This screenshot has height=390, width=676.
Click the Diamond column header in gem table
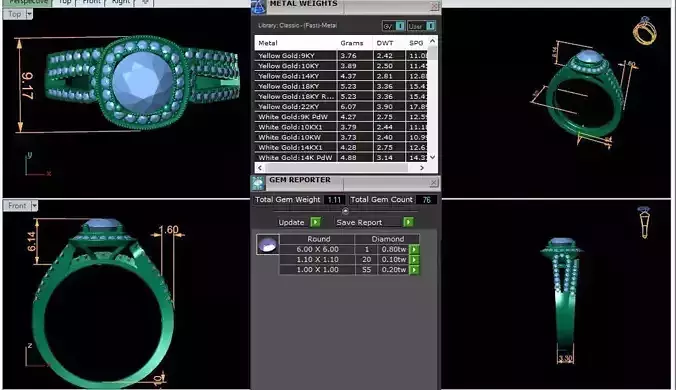(387, 239)
